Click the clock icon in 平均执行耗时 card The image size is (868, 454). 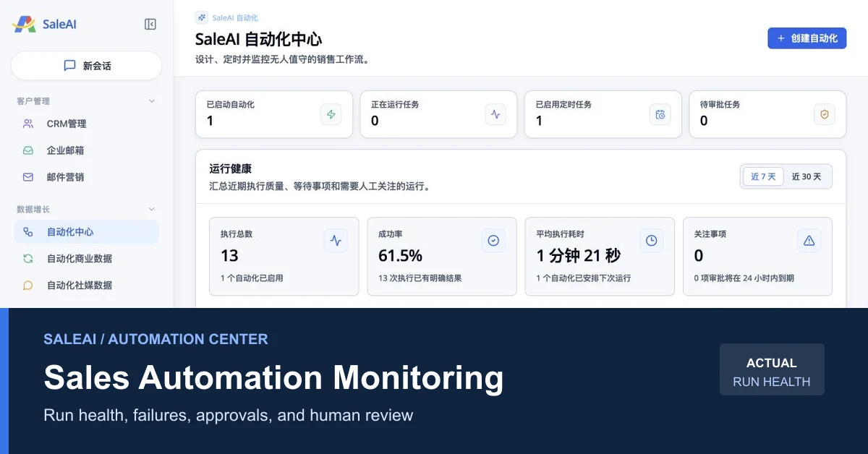point(651,241)
